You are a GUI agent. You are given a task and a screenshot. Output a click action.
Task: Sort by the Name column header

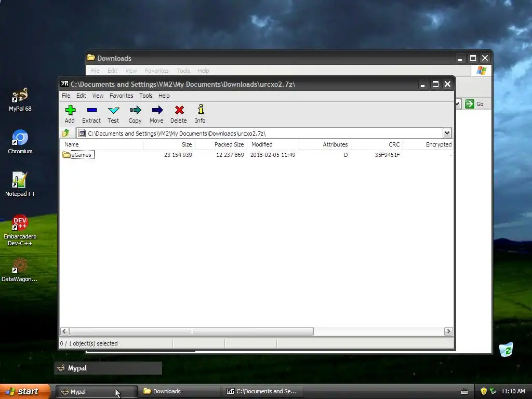tap(101, 144)
